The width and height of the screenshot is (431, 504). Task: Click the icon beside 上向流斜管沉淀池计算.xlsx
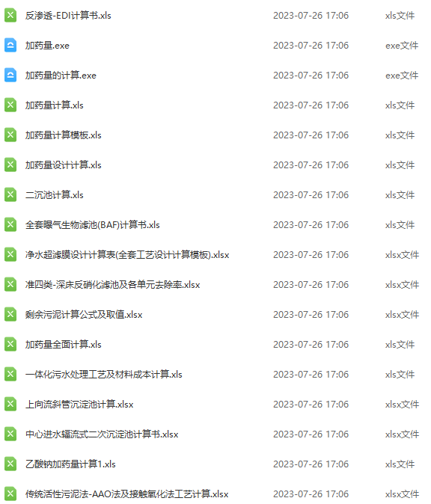coord(10,404)
